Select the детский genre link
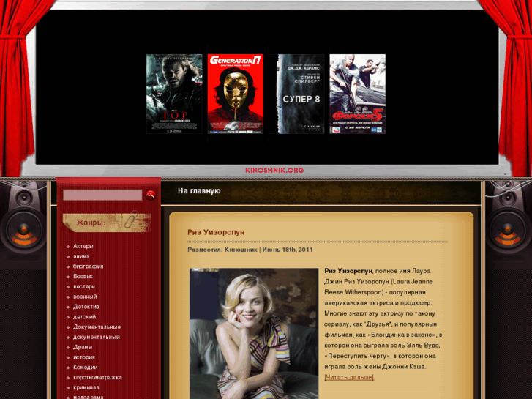 coord(84,317)
